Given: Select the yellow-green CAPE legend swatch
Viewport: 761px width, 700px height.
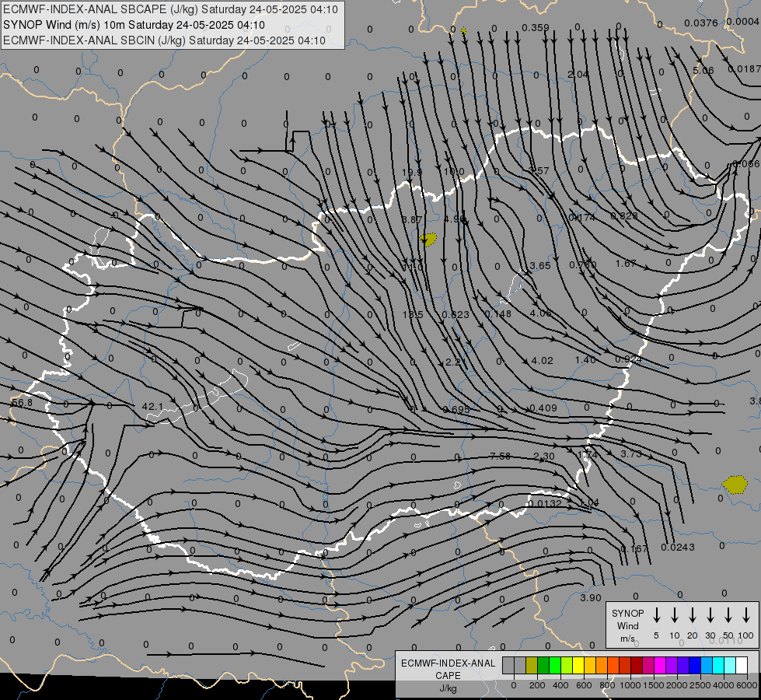Looking at the screenshot, I should tap(567, 666).
